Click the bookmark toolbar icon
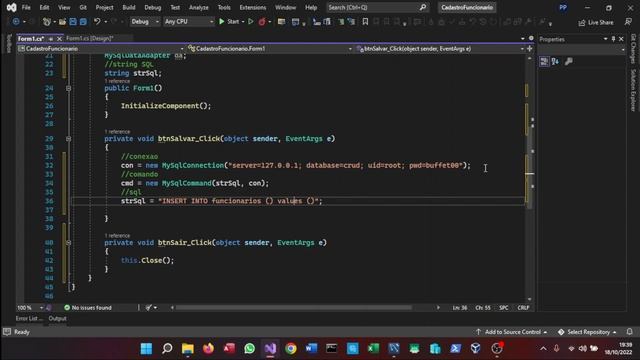 [365, 22]
